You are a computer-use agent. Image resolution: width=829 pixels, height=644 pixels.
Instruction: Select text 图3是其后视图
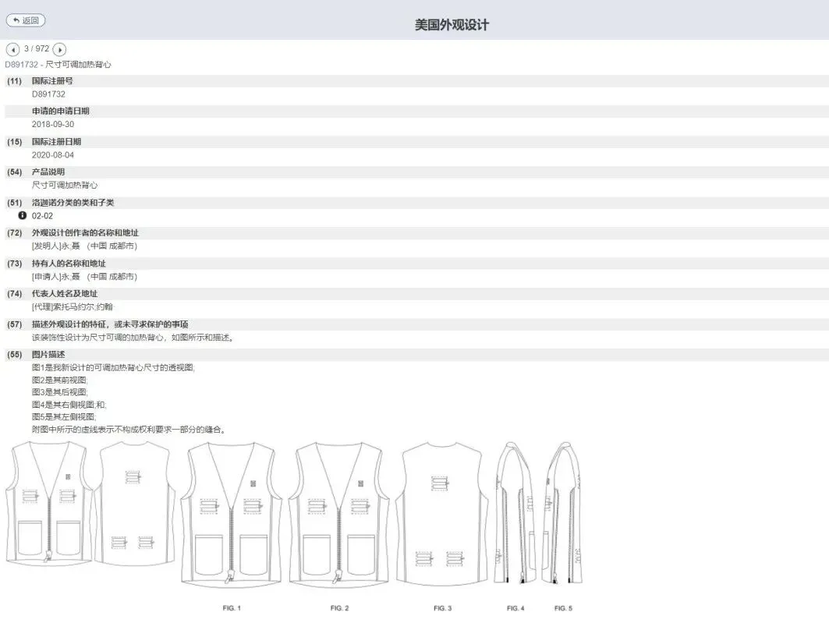tap(59, 392)
